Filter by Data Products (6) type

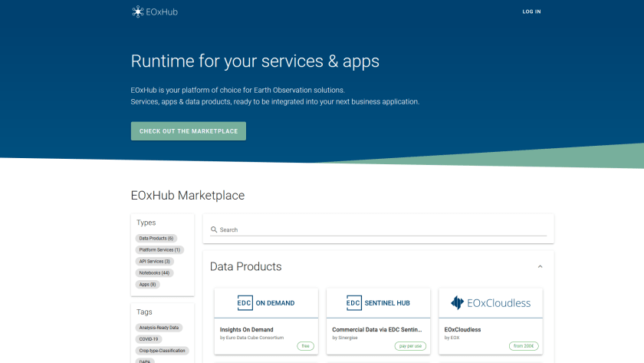tap(156, 239)
